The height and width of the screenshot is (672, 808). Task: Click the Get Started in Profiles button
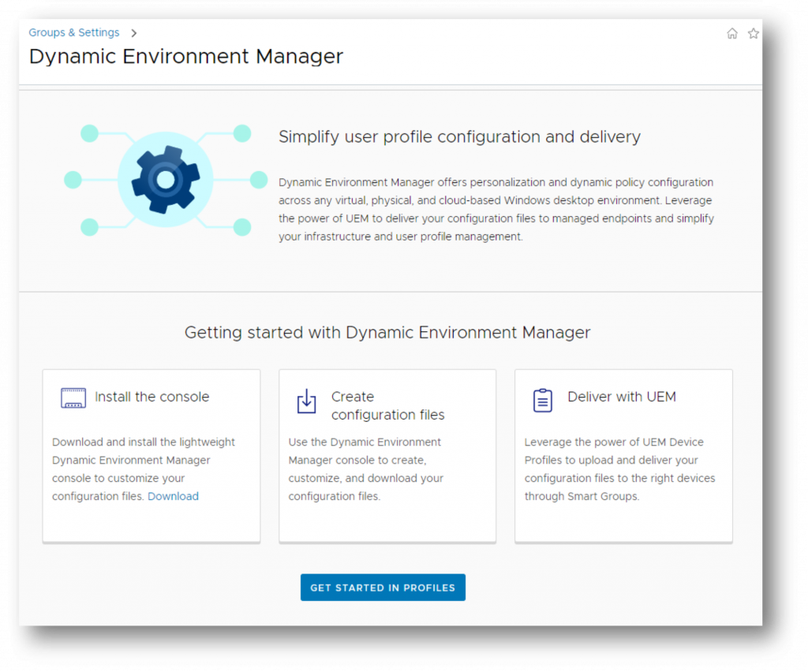(x=383, y=587)
